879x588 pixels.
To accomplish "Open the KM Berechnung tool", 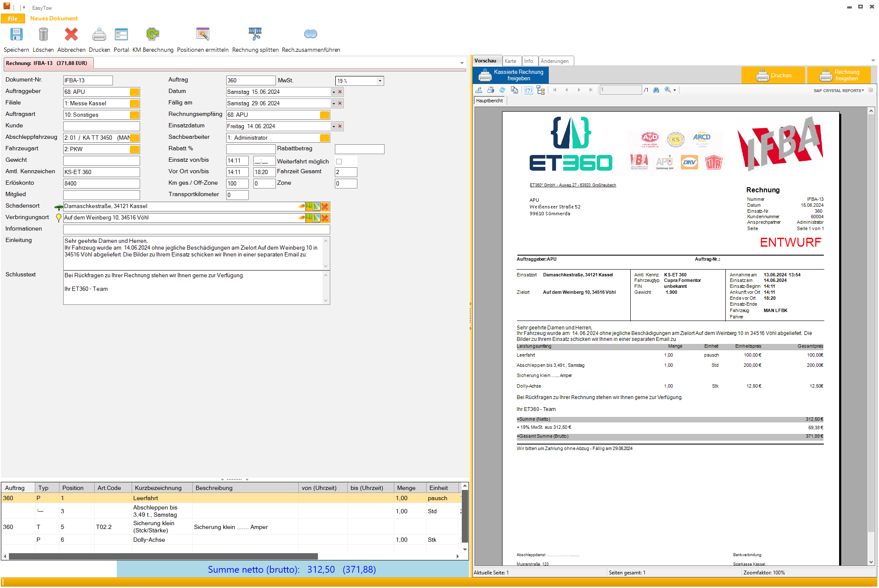I will point(152,34).
